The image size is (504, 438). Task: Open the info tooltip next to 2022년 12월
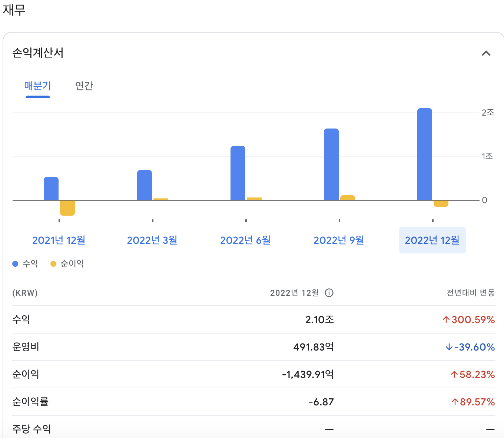click(329, 293)
